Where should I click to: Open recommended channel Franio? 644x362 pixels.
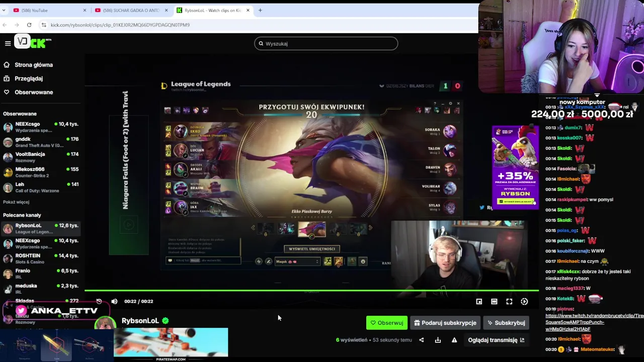pyautogui.click(x=41, y=274)
